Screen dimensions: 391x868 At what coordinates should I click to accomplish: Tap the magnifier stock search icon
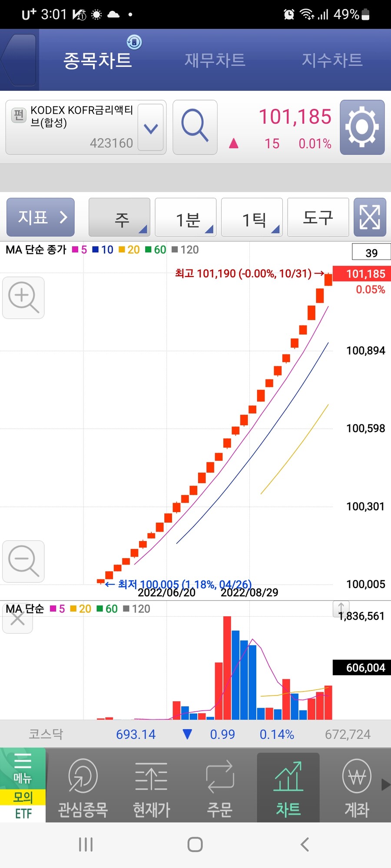pyautogui.click(x=195, y=127)
